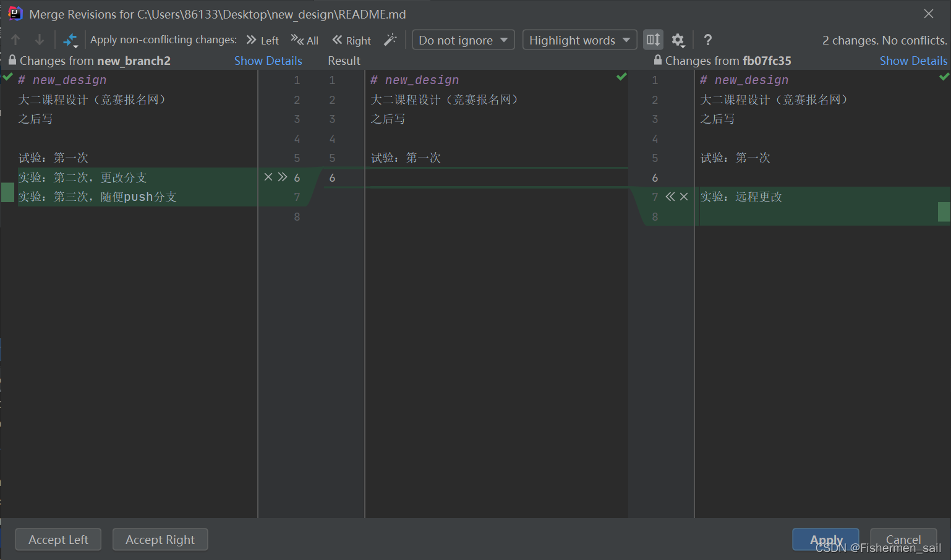This screenshot has width=951, height=560.
Task: Show Details for new_branch2 changes
Action: click(268, 61)
